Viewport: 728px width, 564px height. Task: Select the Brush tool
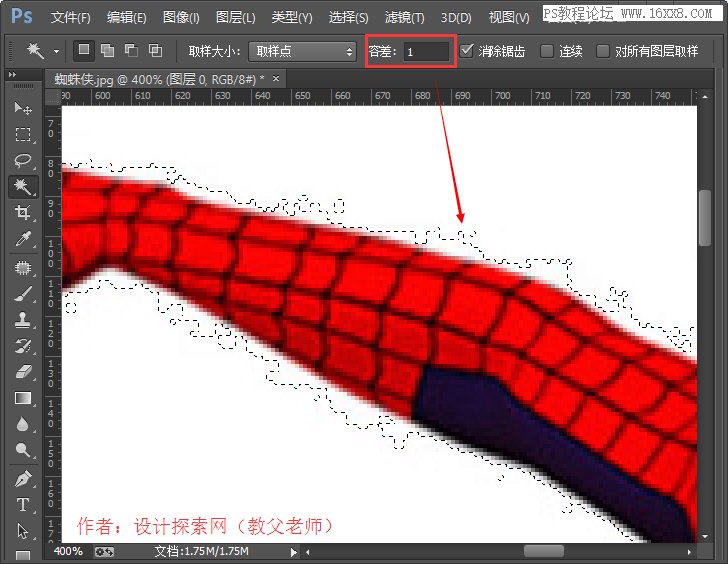pos(23,294)
